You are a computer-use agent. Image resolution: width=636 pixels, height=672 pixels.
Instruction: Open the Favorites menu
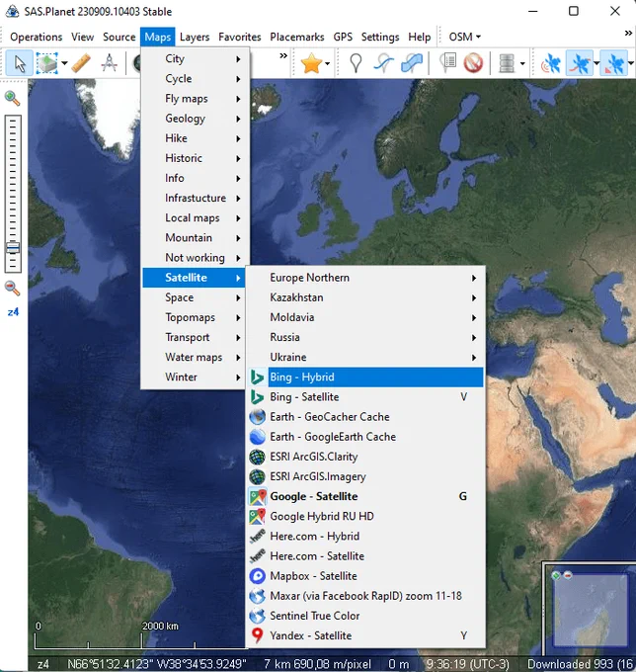pyautogui.click(x=239, y=37)
